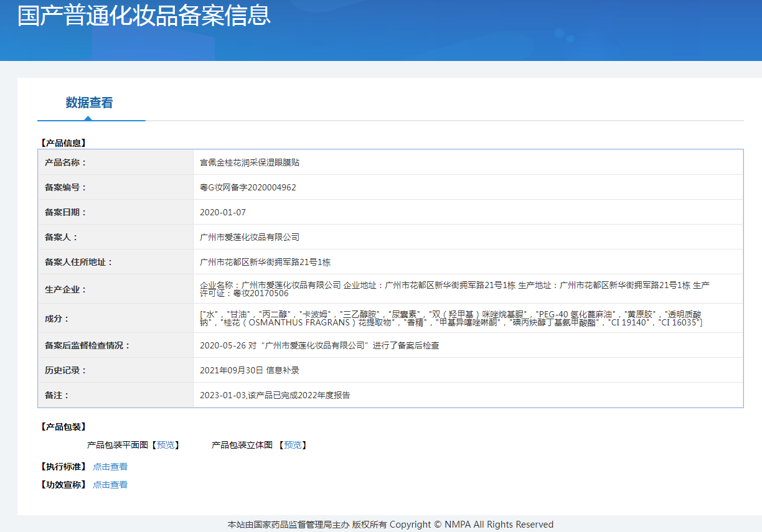Click the filing date 2020-01-07
Screen dimensions: 762x532
pyautogui.click(x=223, y=212)
